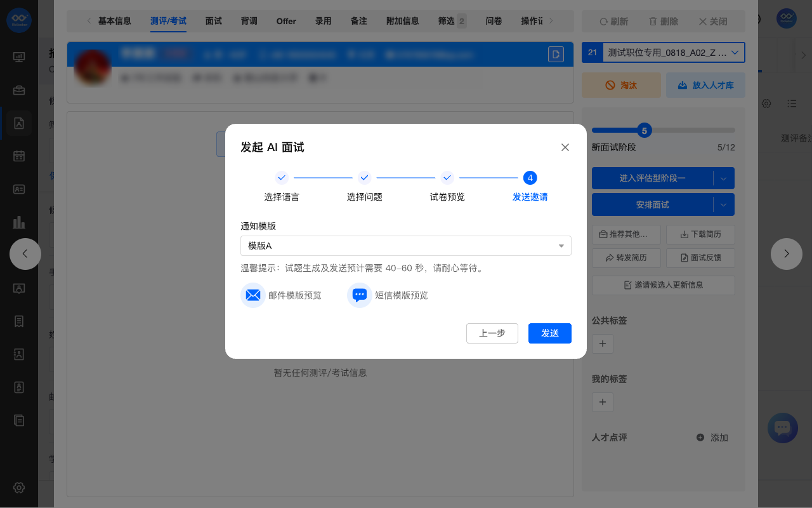Click the background list view icon
The image size is (812, 508).
tap(792, 104)
